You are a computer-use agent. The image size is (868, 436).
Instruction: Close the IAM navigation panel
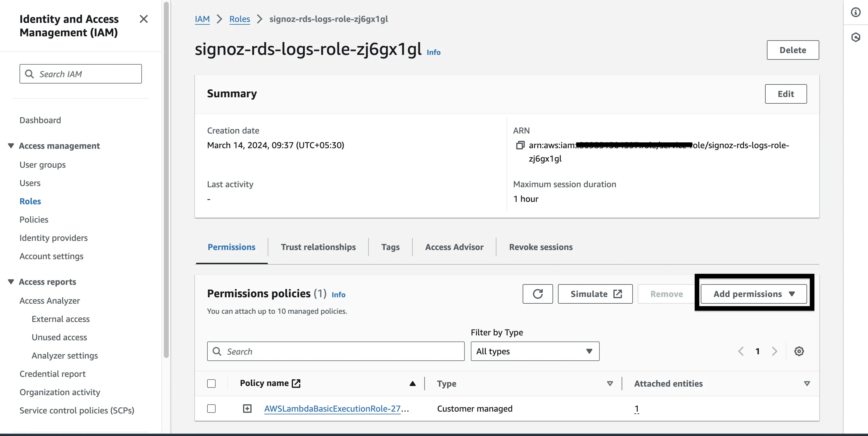tap(143, 19)
